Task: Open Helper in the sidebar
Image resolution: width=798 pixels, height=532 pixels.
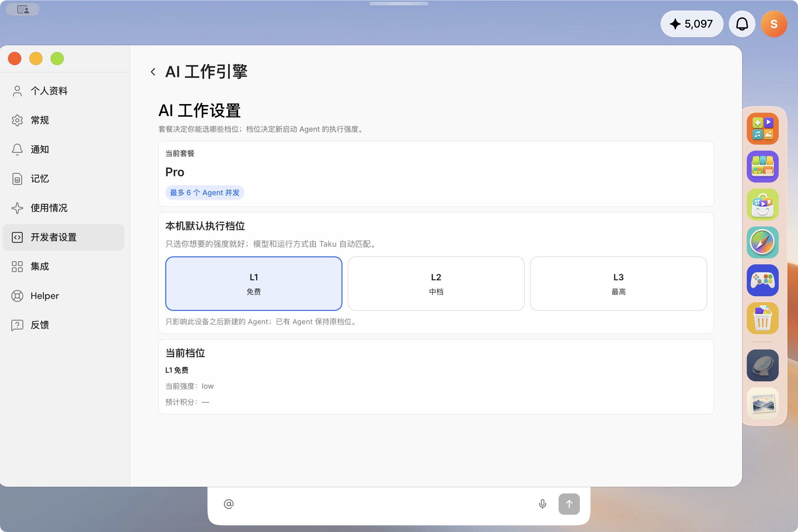Action: click(x=64, y=296)
